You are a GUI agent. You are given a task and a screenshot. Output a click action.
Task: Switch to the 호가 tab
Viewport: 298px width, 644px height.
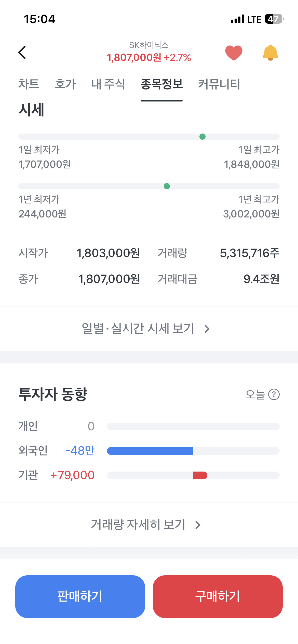[x=65, y=84]
